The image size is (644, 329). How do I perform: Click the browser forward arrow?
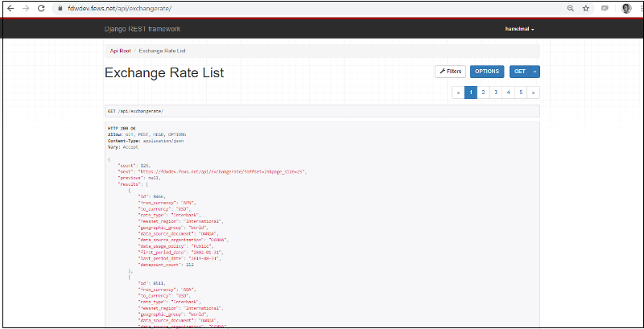tap(26, 7)
